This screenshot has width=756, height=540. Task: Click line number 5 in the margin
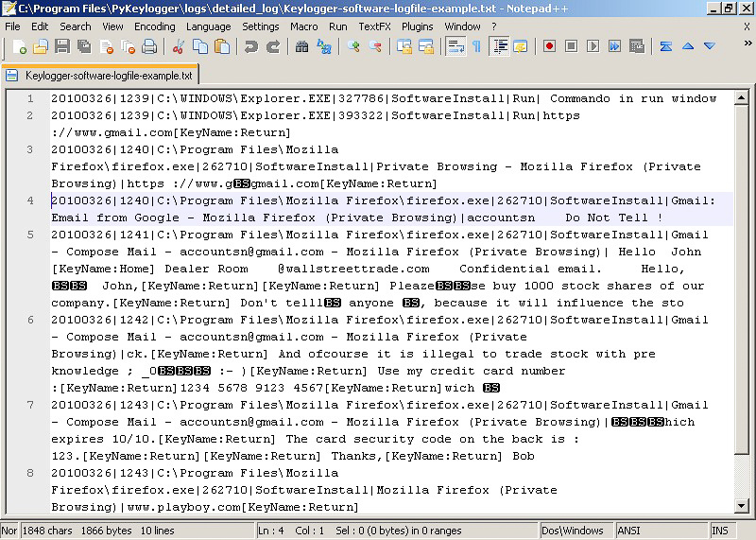(30, 235)
